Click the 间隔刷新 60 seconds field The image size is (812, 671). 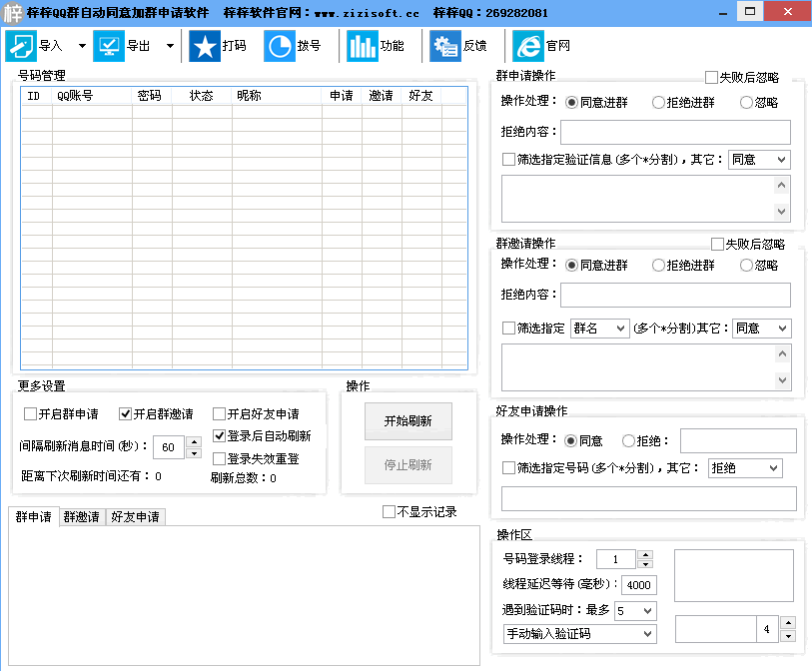point(169,447)
